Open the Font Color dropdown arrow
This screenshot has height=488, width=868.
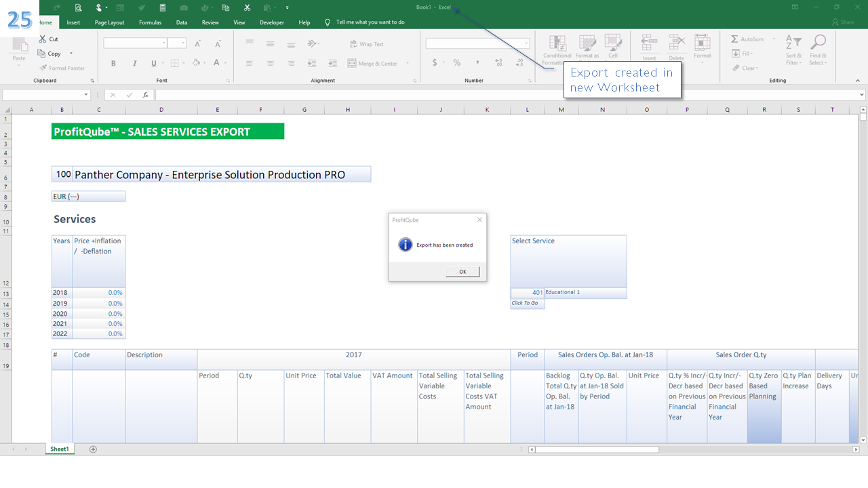tap(226, 63)
